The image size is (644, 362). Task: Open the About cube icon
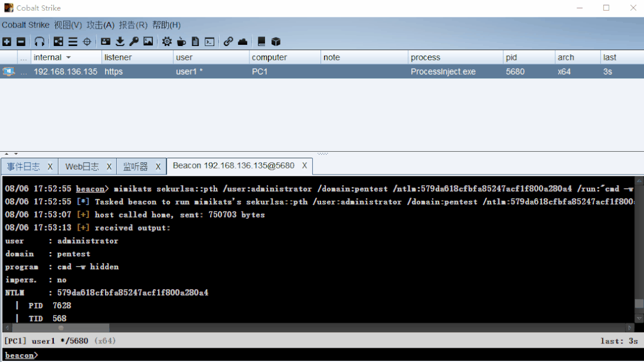pyautogui.click(x=276, y=41)
